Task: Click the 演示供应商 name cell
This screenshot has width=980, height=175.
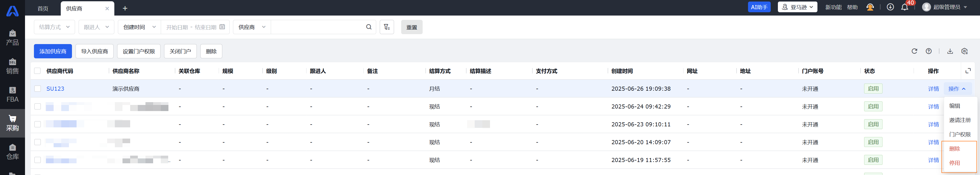Action: (x=126, y=88)
